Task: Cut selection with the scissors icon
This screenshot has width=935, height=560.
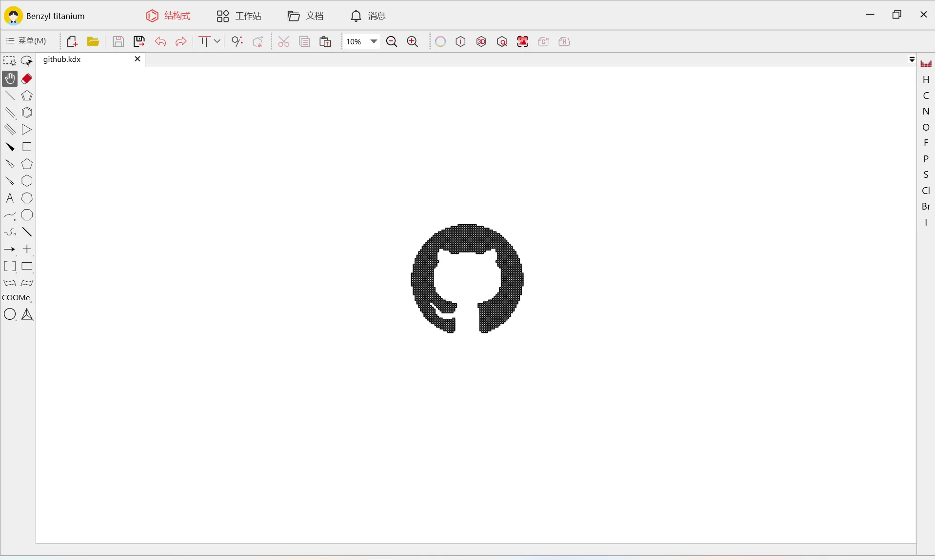Action: [x=283, y=41]
